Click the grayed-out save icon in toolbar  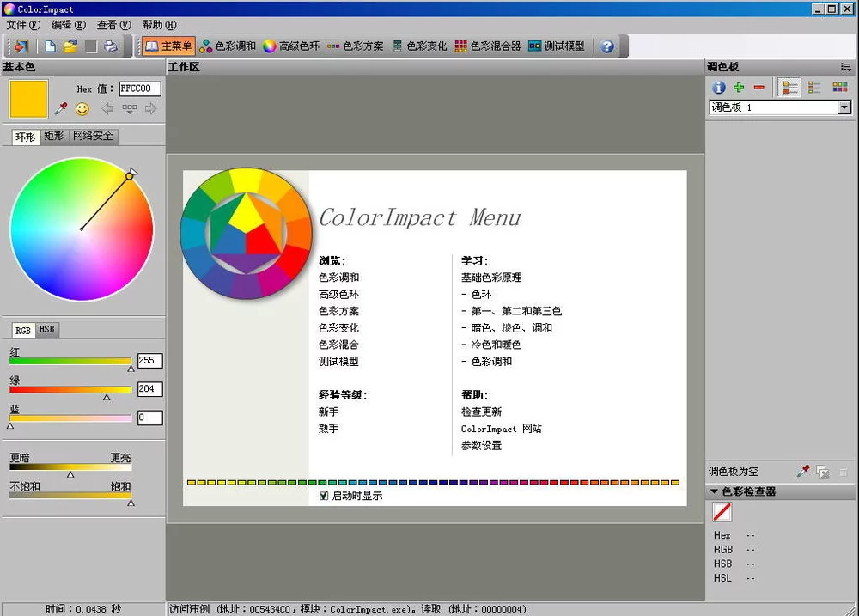tap(91, 46)
